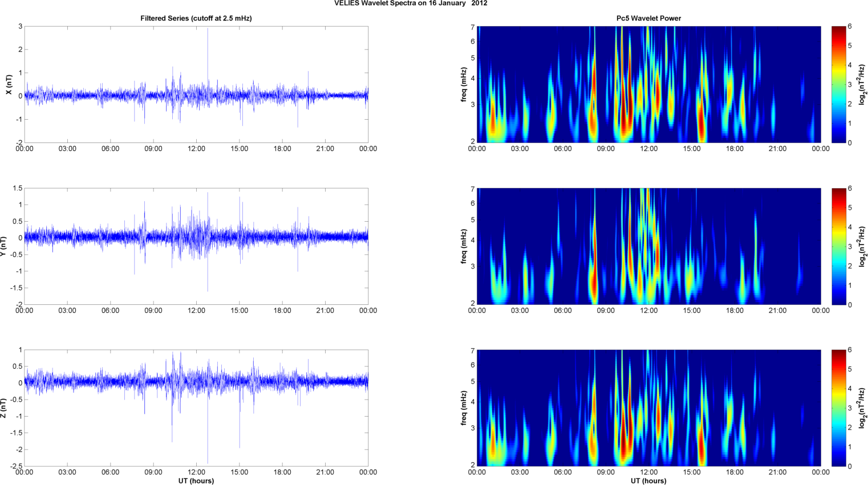Click the 18:00 tick under Z plot
Screen dimensions: 868x485
[x=282, y=472]
